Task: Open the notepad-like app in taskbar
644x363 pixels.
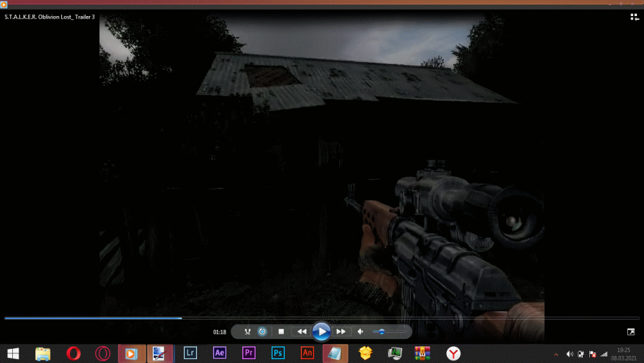Action: point(335,353)
